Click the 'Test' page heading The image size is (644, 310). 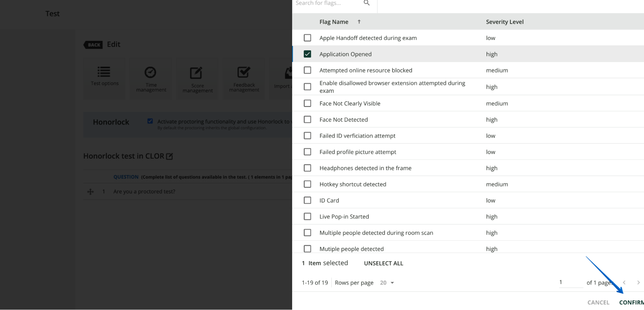(52, 14)
